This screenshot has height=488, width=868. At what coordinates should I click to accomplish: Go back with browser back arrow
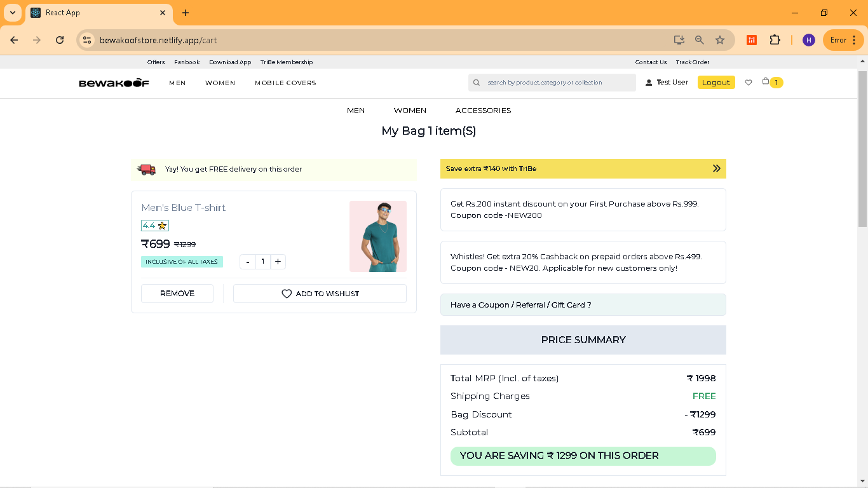14,40
